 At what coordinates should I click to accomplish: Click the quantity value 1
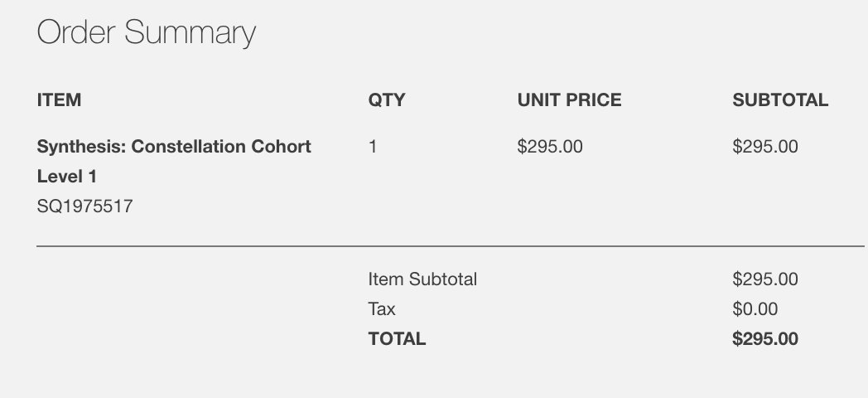[373, 147]
